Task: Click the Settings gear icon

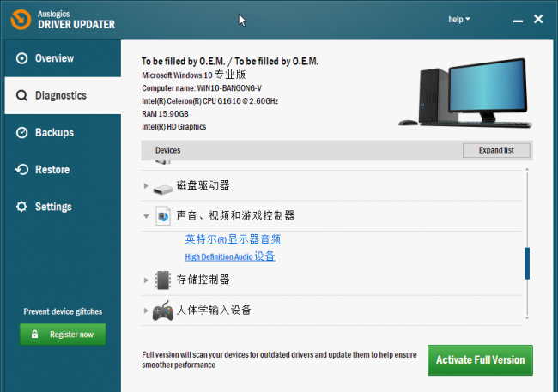Action: coord(21,207)
